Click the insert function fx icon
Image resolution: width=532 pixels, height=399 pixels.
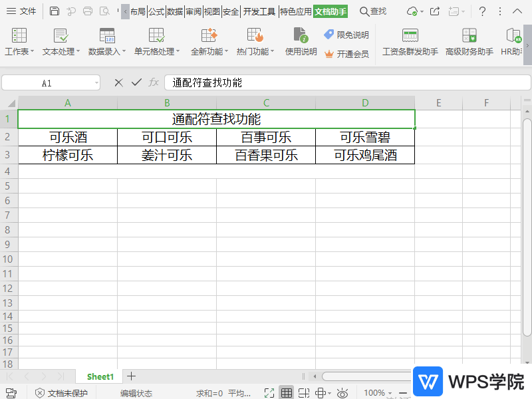tap(154, 82)
